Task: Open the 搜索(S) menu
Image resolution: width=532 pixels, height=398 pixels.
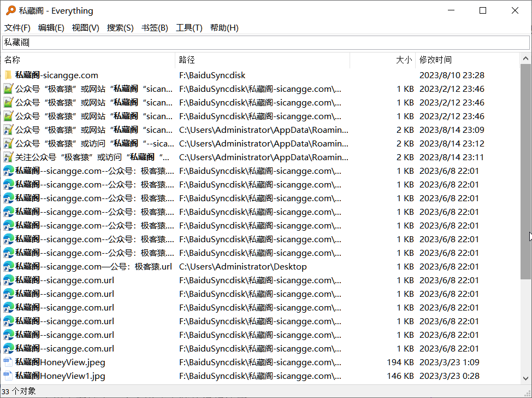Action: (120, 27)
